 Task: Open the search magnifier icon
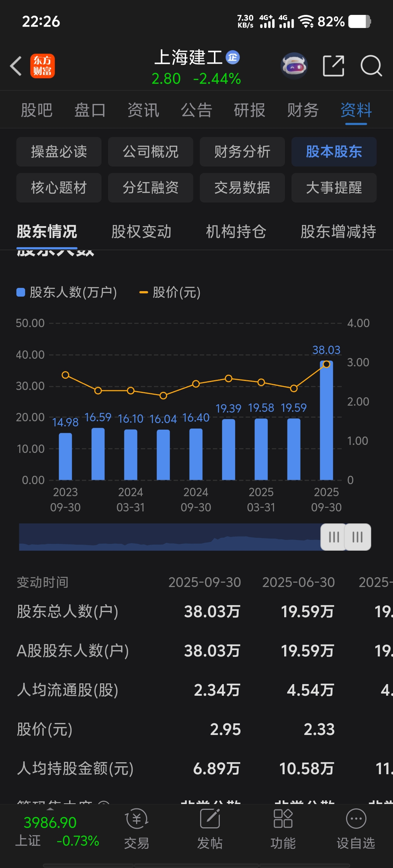point(371,66)
